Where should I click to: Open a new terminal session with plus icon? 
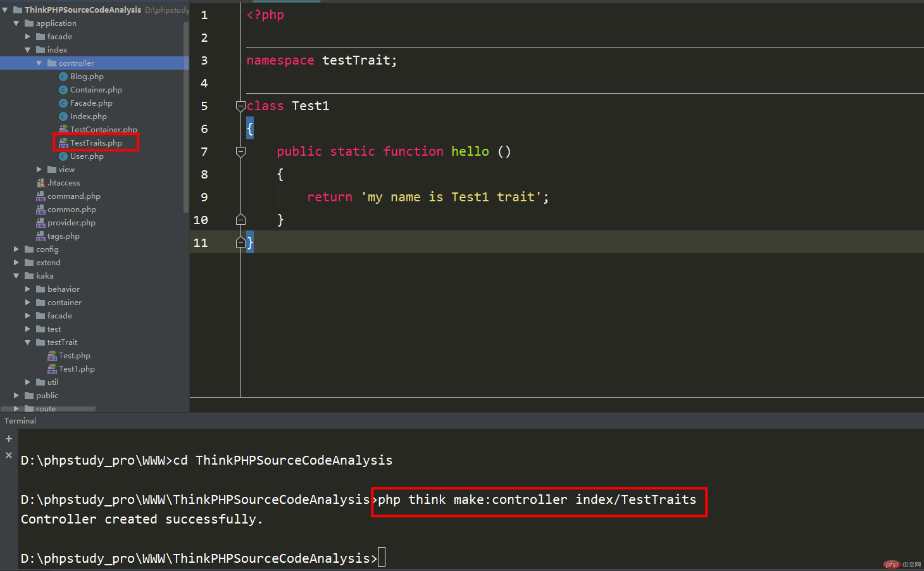pos(9,439)
